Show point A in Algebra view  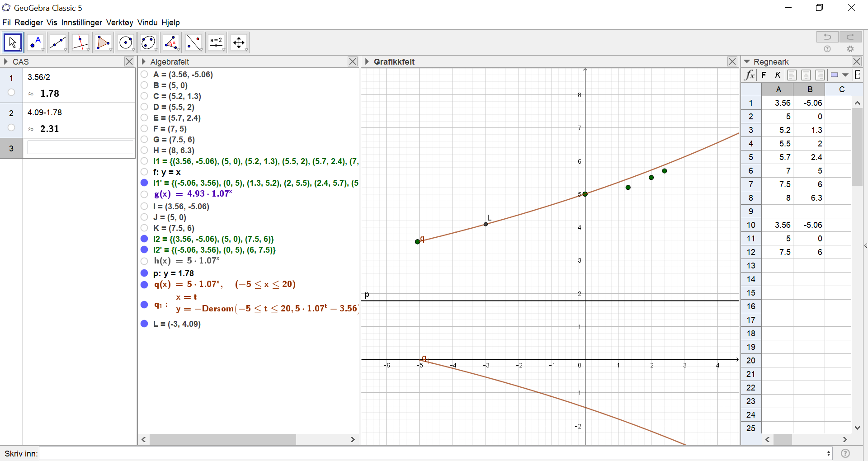pos(144,74)
